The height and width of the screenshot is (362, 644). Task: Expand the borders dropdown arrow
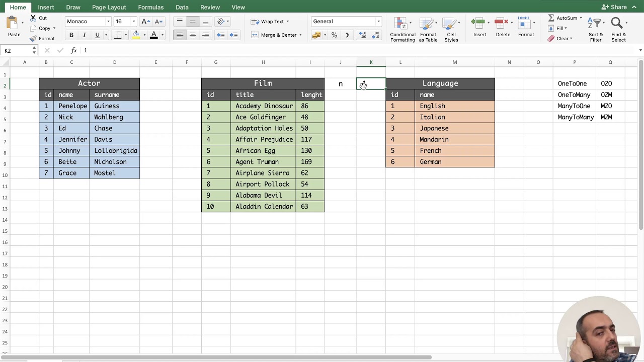coord(126,35)
